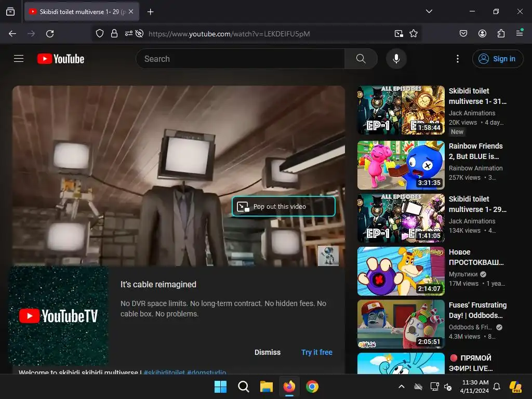The image size is (532, 399).
Task: Submit search with magnifier button
Action: [361, 59]
